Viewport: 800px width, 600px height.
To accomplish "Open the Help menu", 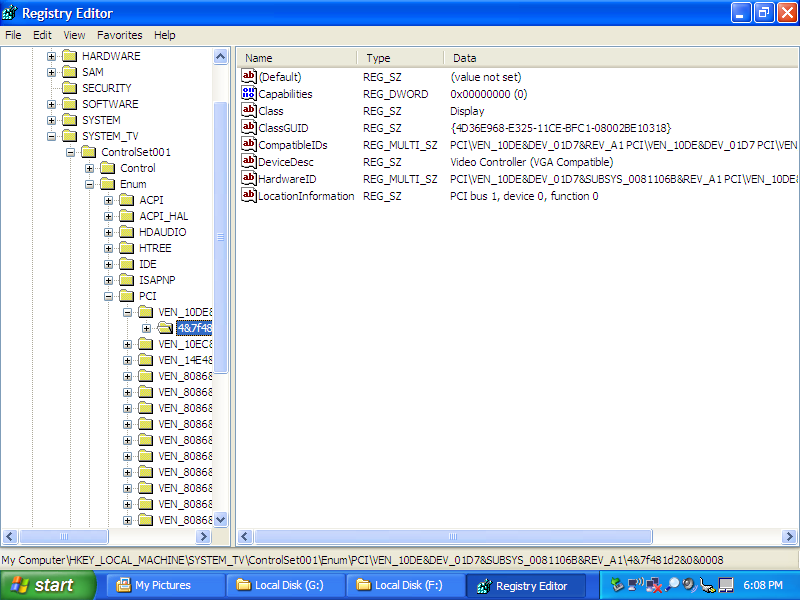I will [x=164, y=35].
